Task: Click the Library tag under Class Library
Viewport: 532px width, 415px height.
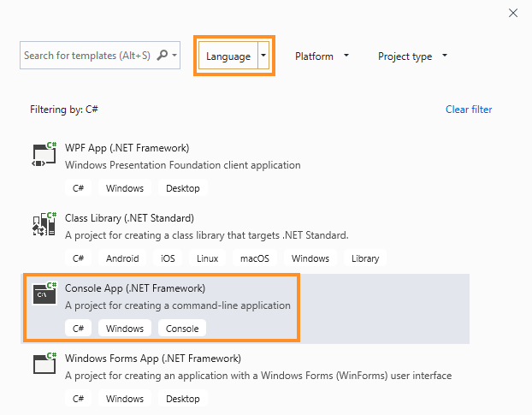Action: coord(365,258)
